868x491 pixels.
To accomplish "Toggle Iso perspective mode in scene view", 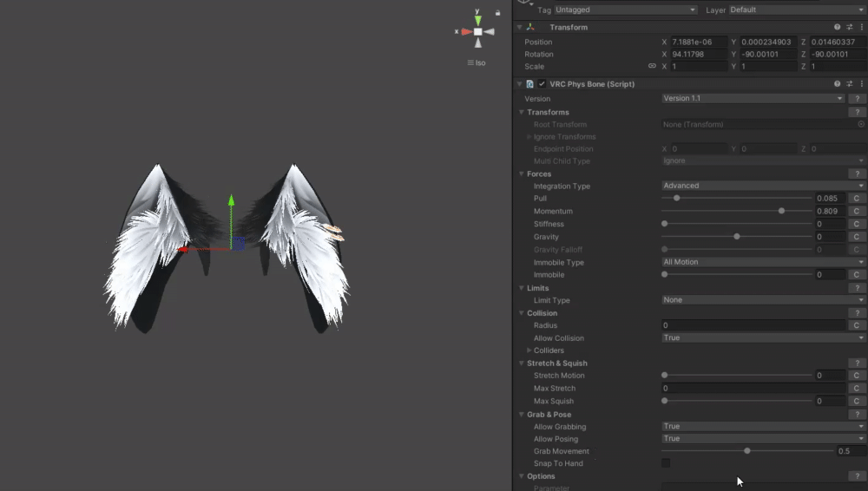I will tap(477, 62).
